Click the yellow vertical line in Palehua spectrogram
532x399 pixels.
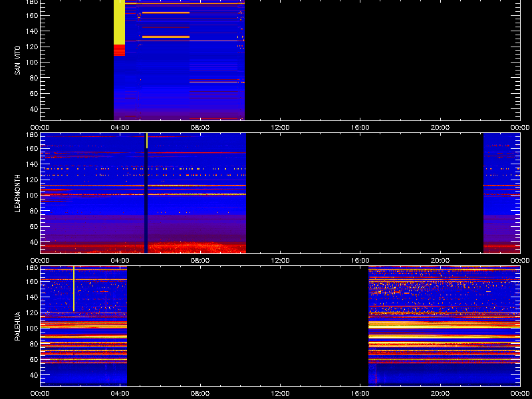(x=74, y=289)
